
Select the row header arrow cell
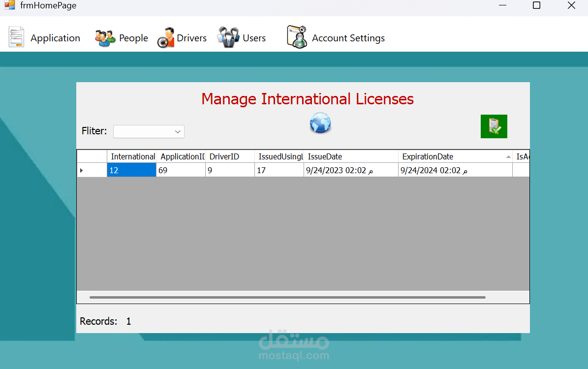pos(92,170)
